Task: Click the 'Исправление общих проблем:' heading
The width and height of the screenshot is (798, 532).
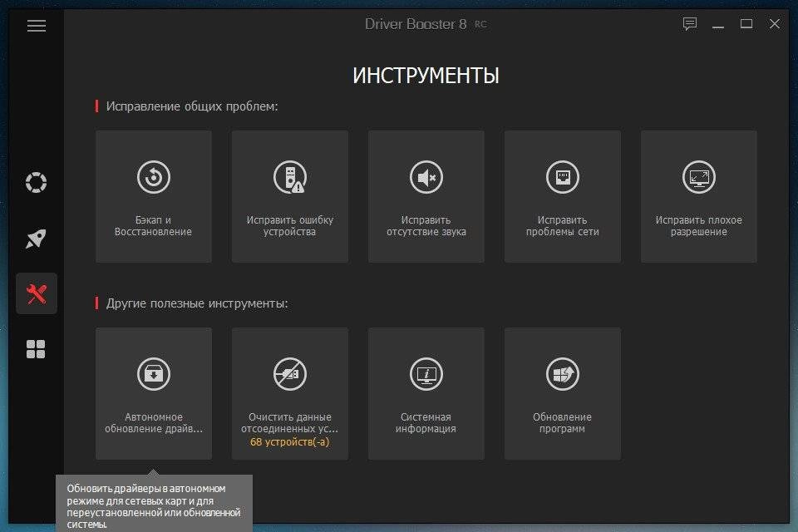Action: tap(192, 106)
